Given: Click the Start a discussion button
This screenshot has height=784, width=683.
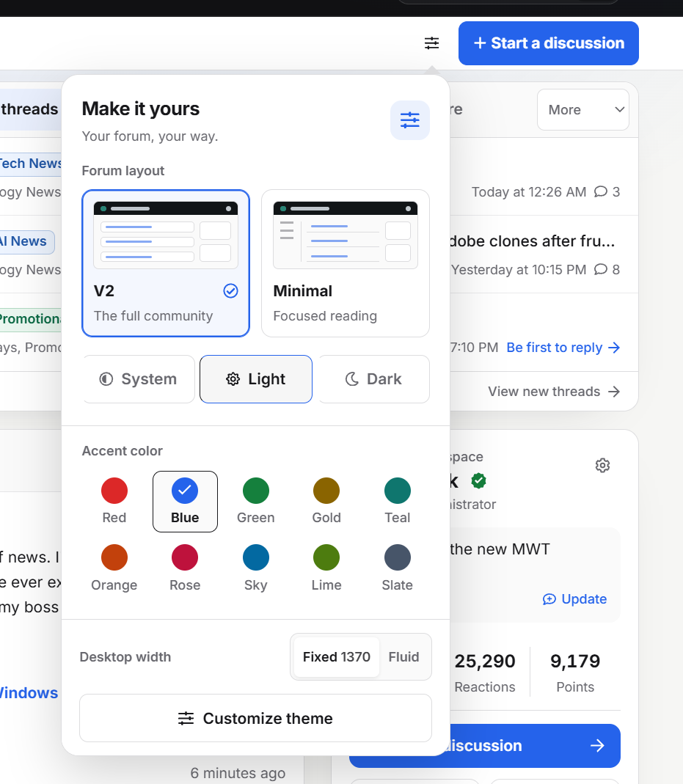Looking at the screenshot, I should point(549,43).
